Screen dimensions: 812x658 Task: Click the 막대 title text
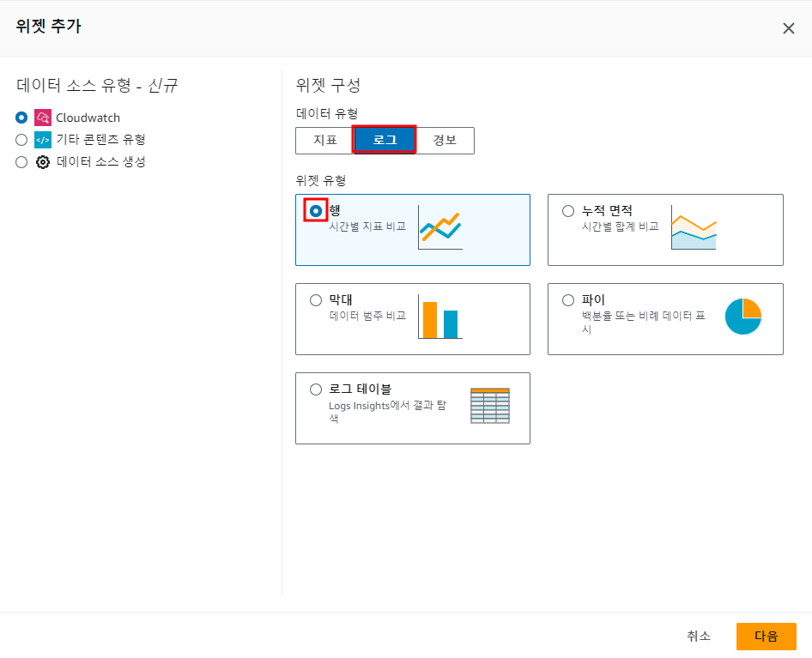(341, 299)
